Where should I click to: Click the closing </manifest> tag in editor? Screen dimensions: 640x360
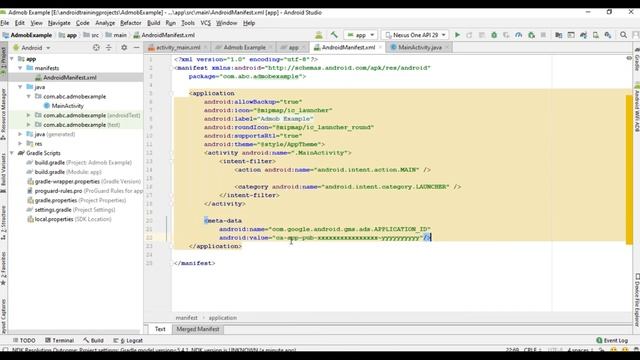pyautogui.click(x=195, y=263)
